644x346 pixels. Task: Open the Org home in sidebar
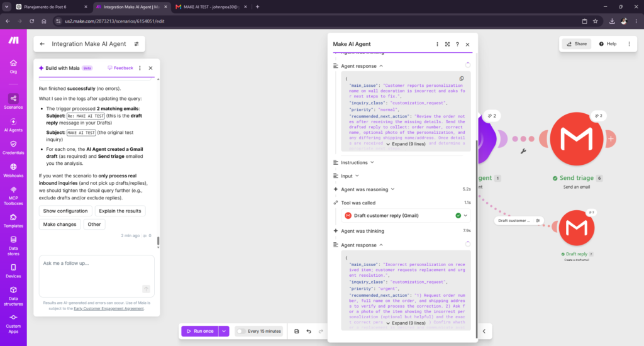click(x=13, y=66)
